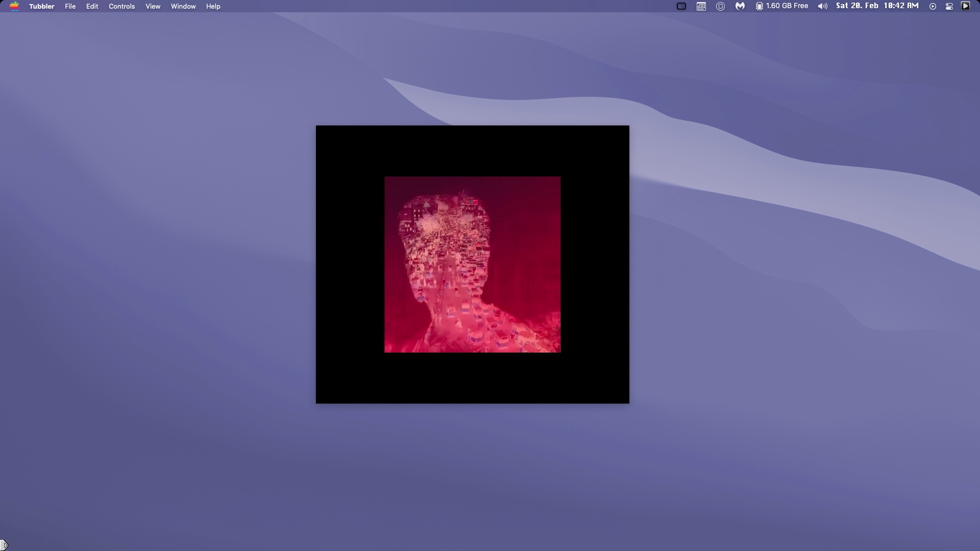Expand the Controls menu
Image resolution: width=980 pixels, height=551 pixels.
(121, 6)
